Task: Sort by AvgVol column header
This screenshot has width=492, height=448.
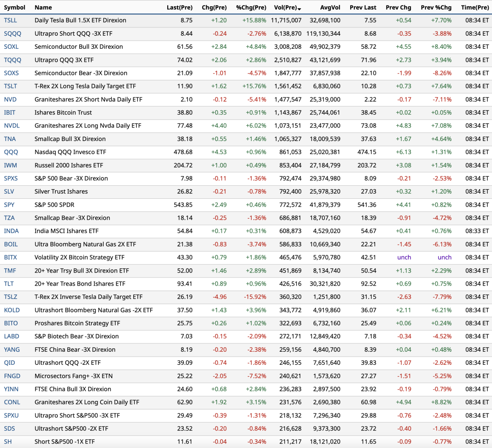Action: pyautogui.click(x=330, y=7)
